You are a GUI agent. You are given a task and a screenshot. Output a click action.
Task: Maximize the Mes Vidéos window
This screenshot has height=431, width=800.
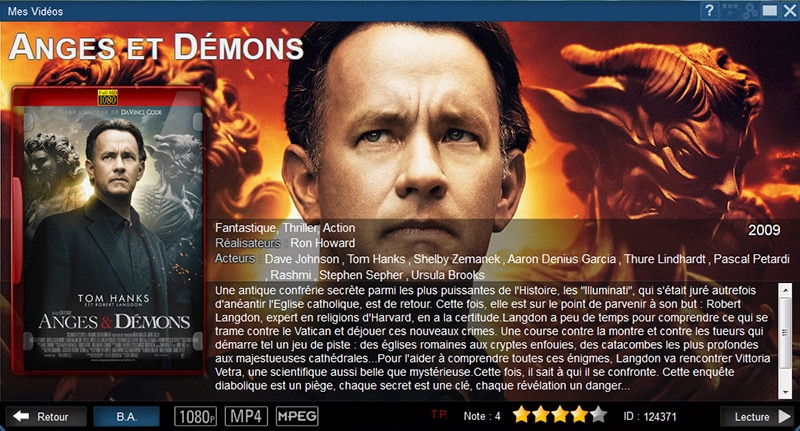coord(769,10)
